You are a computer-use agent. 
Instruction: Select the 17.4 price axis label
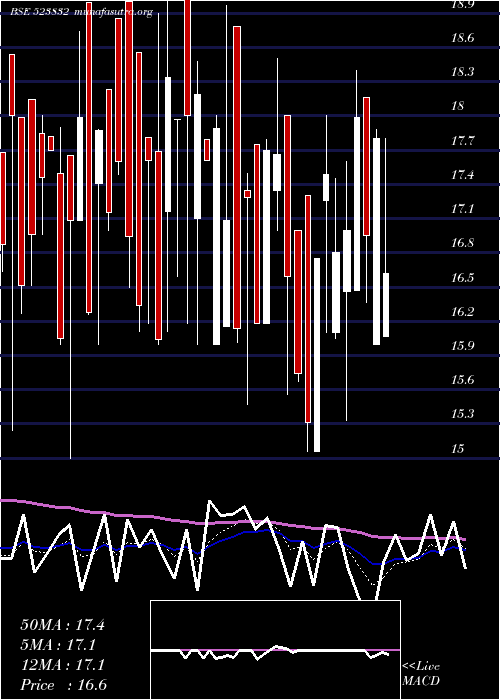click(462, 175)
